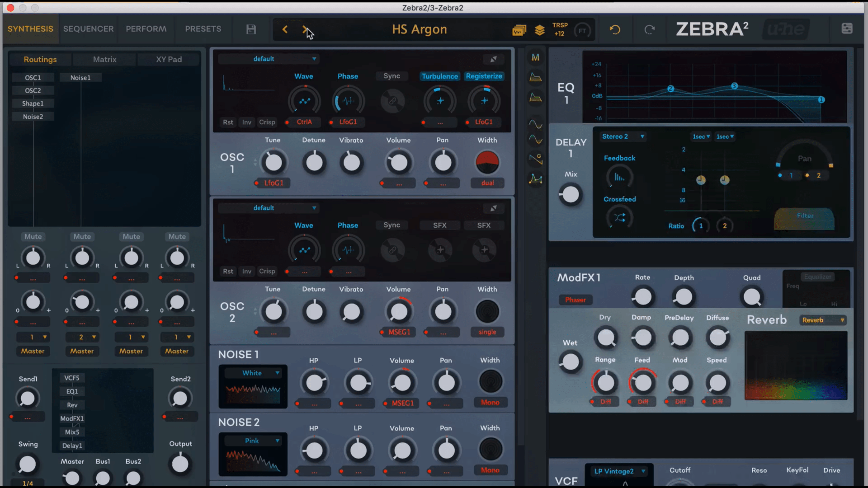
Task: Click OSC 2 Width single mode button
Action: tap(487, 332)
